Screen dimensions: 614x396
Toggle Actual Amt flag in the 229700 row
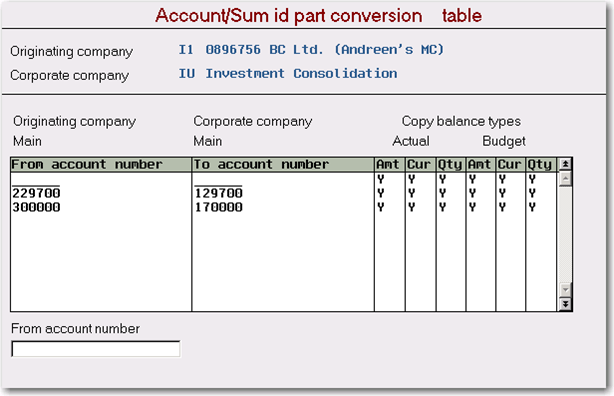pyautogui.click(x=381, y=193)
